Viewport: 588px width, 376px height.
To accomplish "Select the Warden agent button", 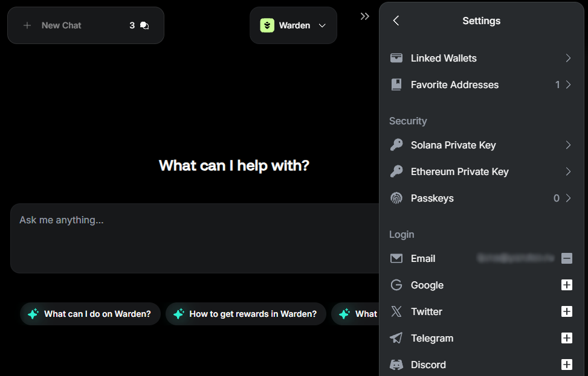I will 293,25.
